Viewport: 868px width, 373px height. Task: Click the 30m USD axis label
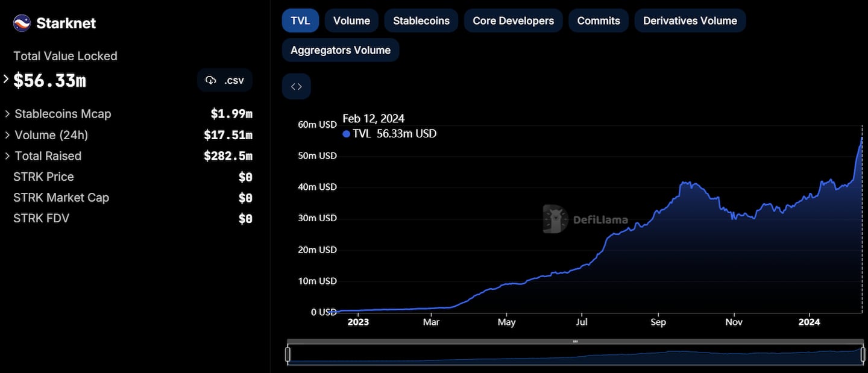318,218
